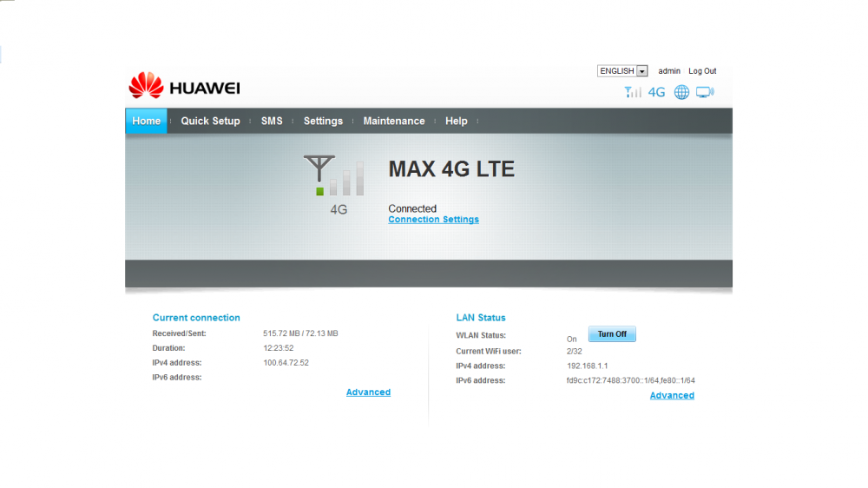Click the admin user link
Image resolution: width=868 pixels, height=488 pixels.
669,71
